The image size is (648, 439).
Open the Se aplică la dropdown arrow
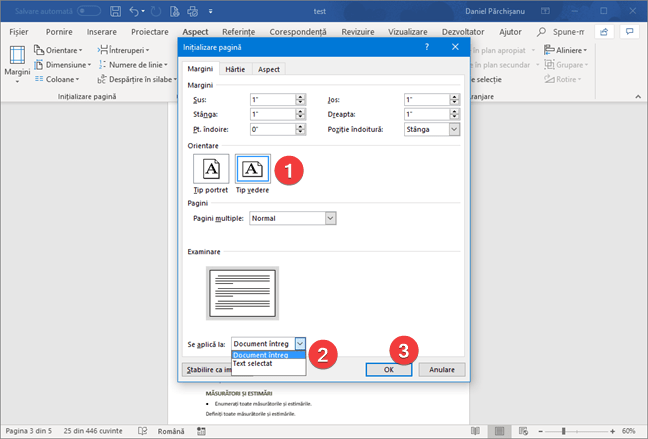click(x=300, y=344)
